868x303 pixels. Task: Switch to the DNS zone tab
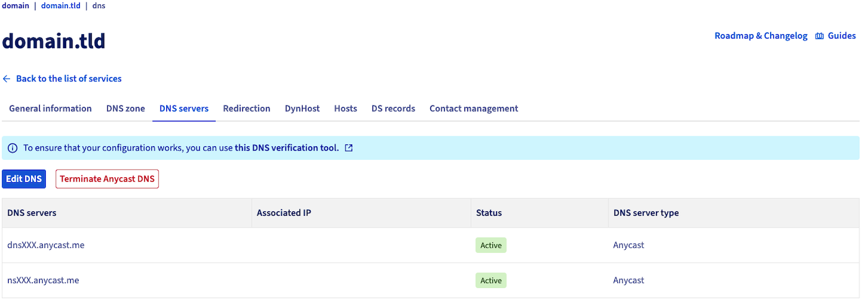pyautogui.click(x=125, y=108)
